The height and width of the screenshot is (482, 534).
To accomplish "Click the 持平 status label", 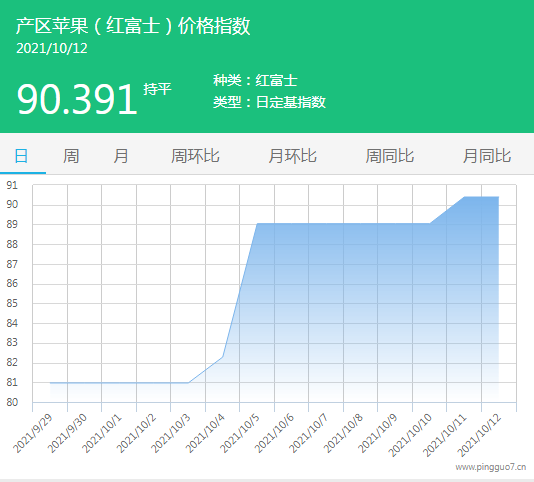I will pos(157,89).
